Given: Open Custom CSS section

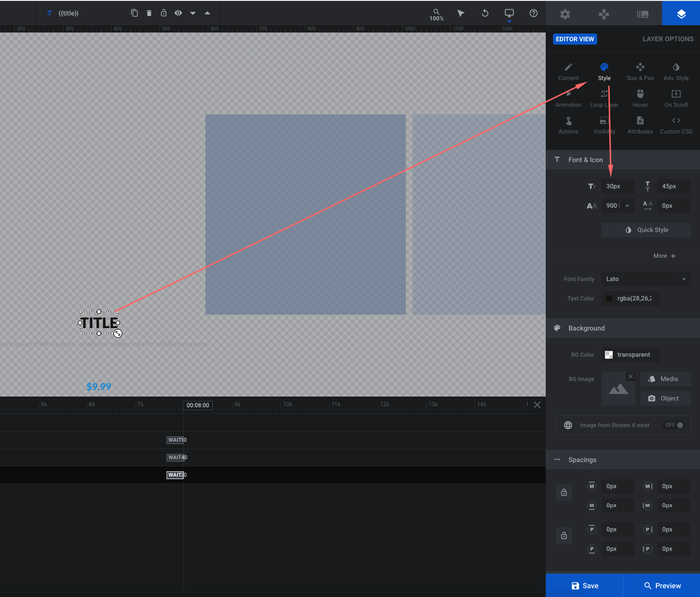Looking at the screenshot, I should [x=676, y=125].
